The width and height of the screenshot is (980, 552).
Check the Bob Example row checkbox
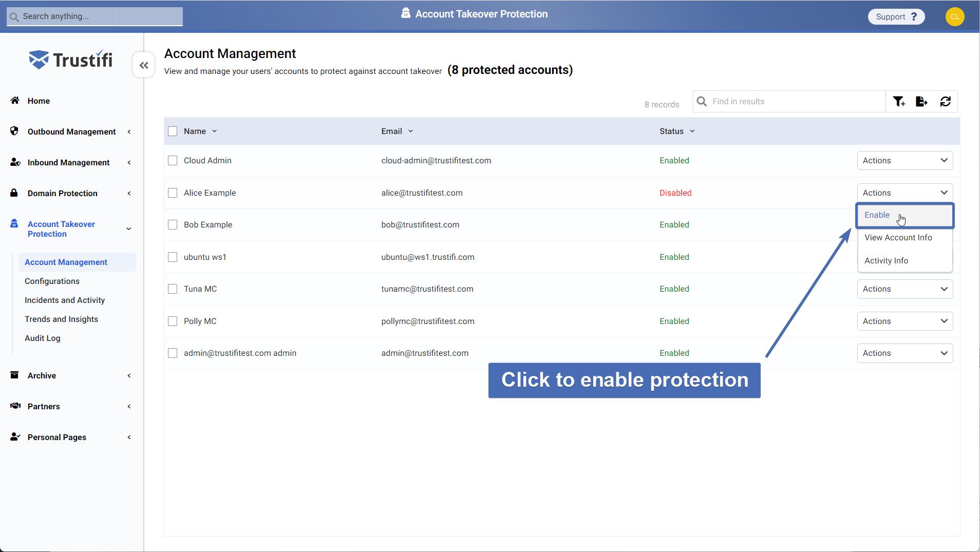click(173, 224)
